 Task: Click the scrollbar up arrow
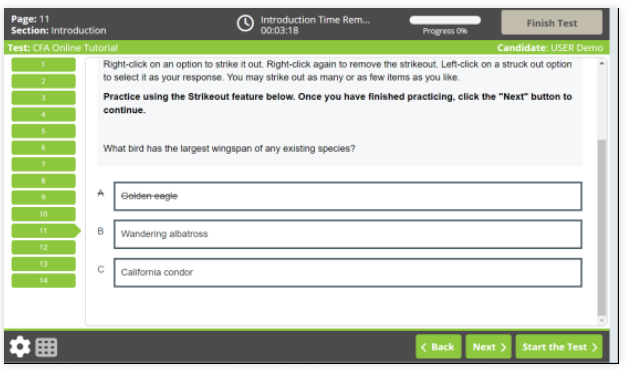(x=602, y=64)
